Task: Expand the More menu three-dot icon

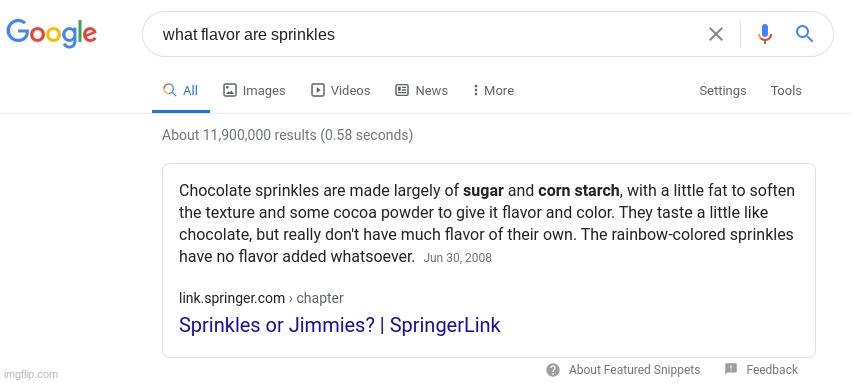Action: pyautogui.click(x=475, y=90)
